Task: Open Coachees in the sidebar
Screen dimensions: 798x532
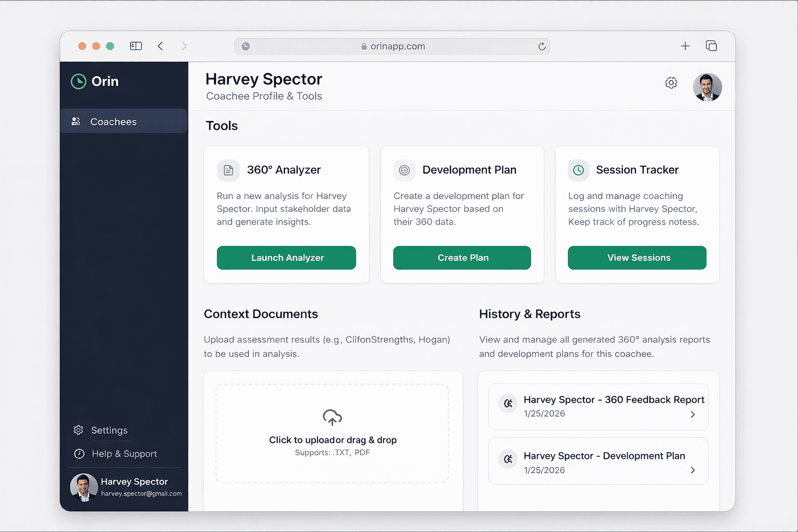Action: 124,121
